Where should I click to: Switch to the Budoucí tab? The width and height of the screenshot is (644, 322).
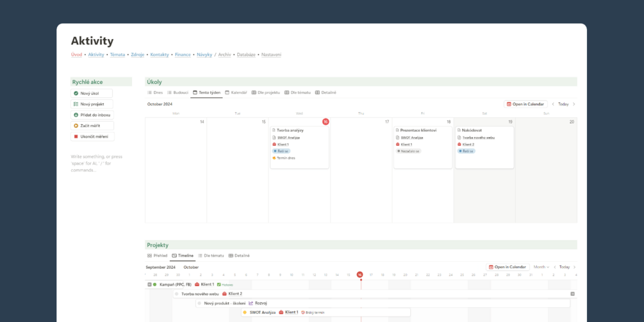click(x=178, y=93)
